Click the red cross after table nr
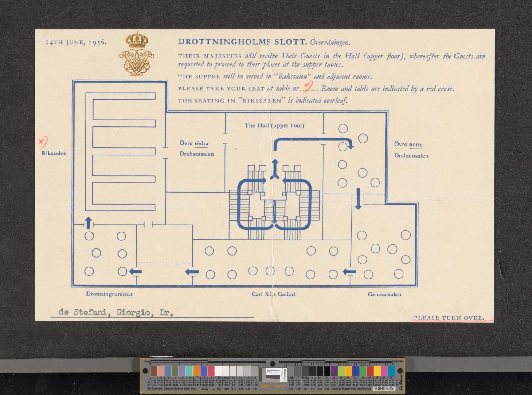Image resolution: width=532 pixels, height=395 pixels. 307,86
